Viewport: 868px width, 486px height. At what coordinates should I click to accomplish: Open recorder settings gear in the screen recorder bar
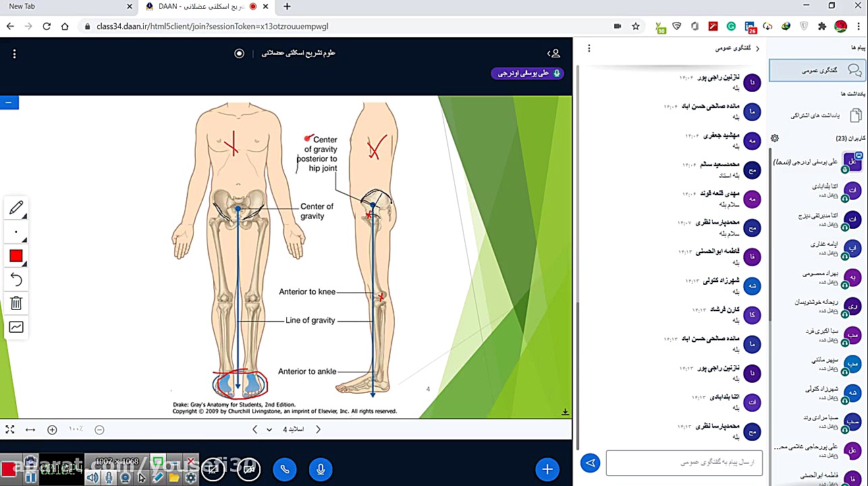pyautogui.click(x=191, y=478)
